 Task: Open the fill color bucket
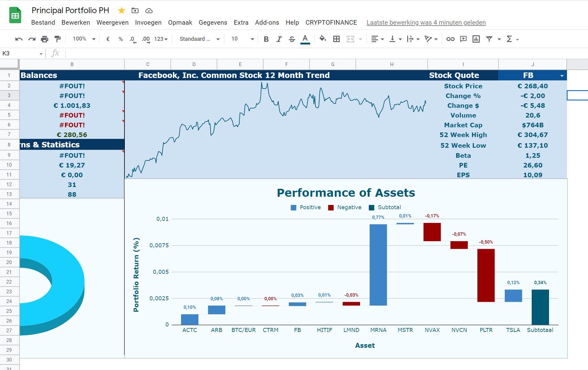pyautogui.click(x=323, y=39)
